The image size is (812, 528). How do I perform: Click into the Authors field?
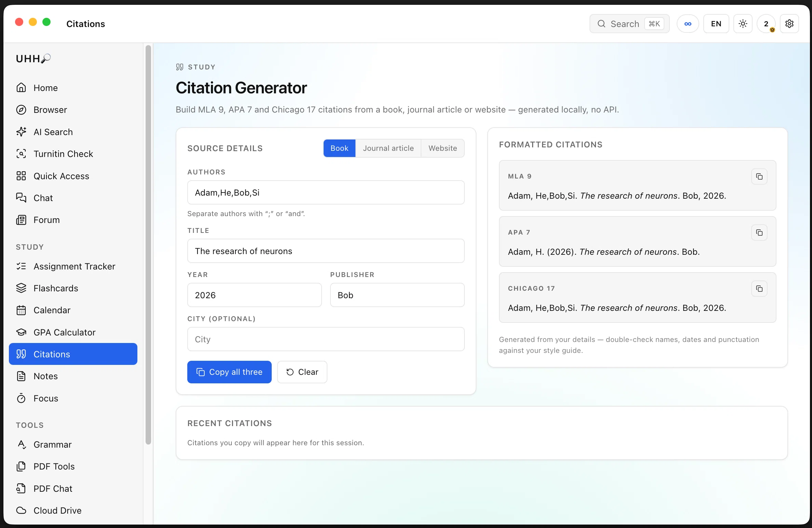[x=326, y=193]
